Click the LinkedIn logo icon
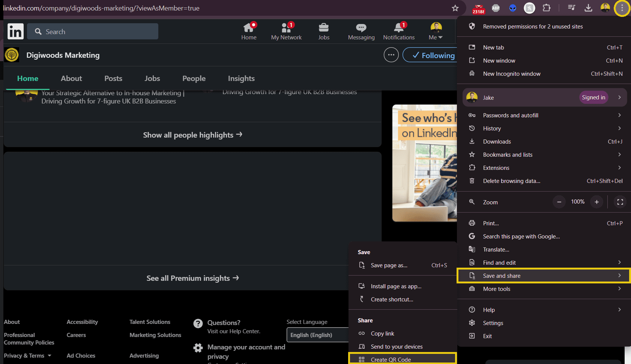This screenshot has width=631, height=364. click(15, 31)
